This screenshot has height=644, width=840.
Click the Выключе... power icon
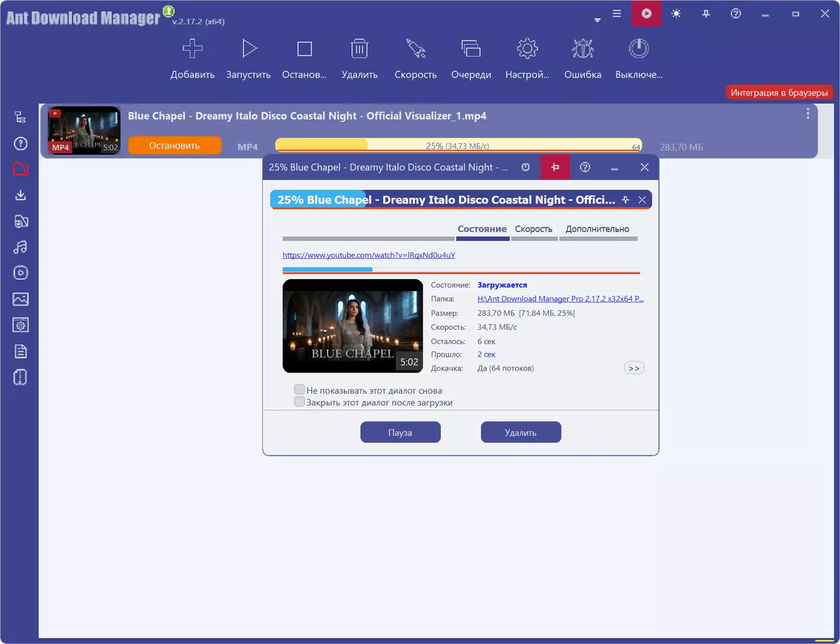[639, 49]
